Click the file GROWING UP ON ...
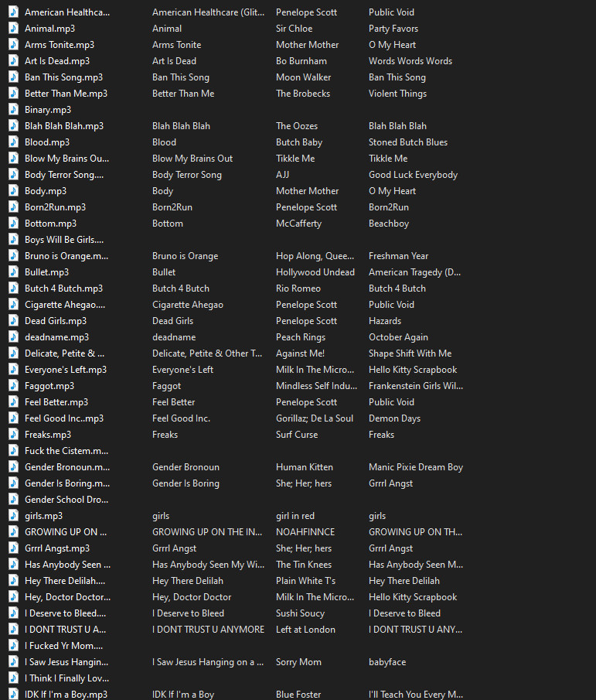596x700 pixels. coord(66,531)
